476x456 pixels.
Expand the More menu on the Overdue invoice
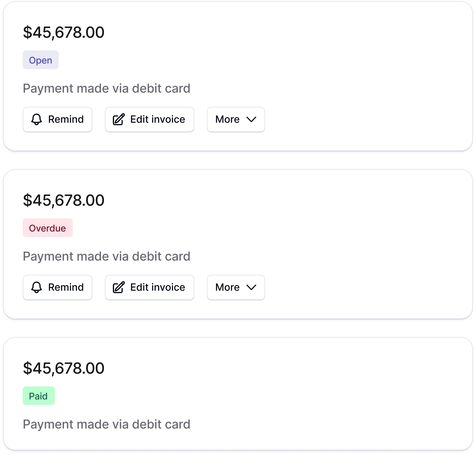coord(236,287)
